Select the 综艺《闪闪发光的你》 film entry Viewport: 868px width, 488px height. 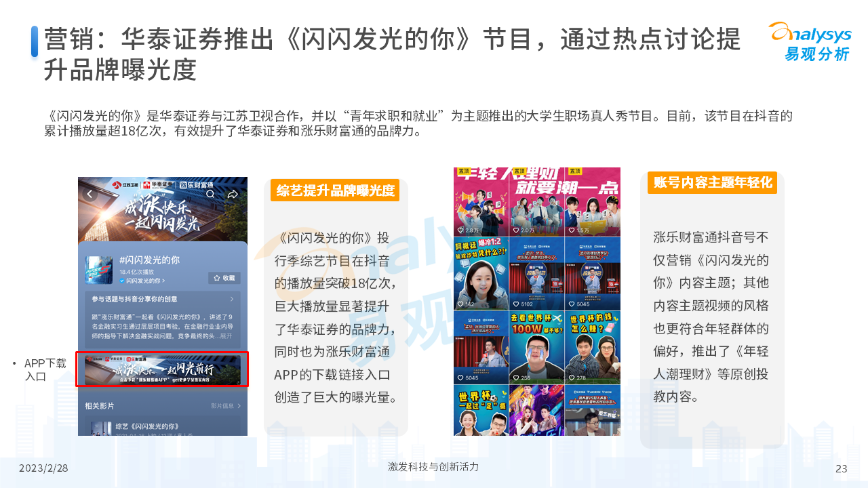coord(147,426)
